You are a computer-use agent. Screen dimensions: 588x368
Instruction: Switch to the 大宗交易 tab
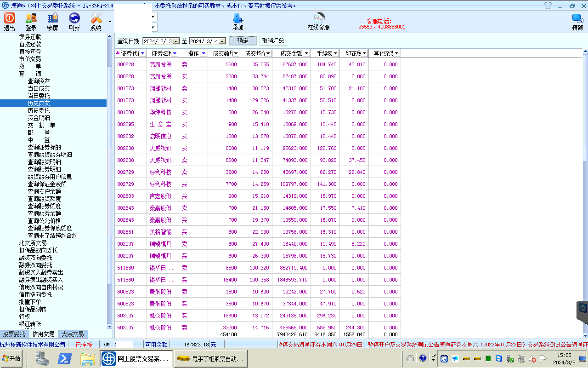click(x=73, y=334)
